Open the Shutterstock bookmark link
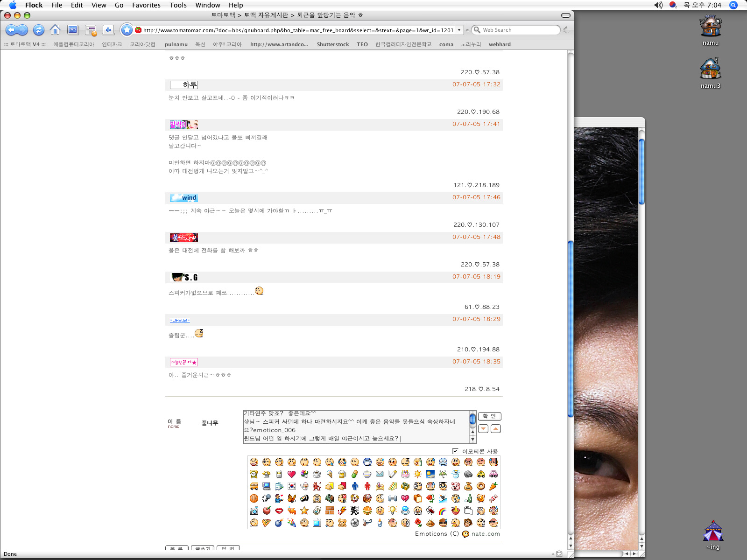 coord(332,44)
